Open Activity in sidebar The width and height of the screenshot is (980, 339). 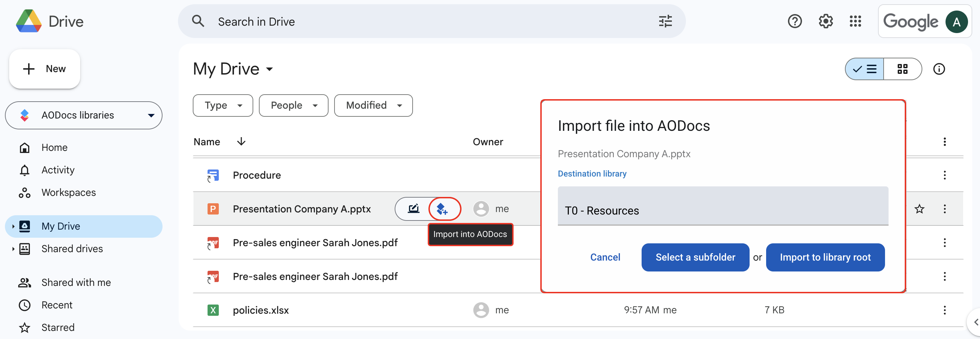point(58,170)
